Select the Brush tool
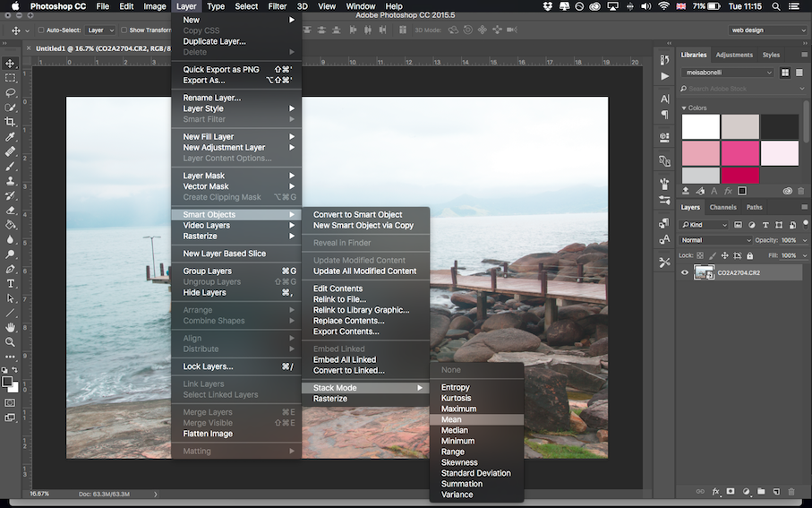Screen dimensions: 812x508 click(10, 166)
